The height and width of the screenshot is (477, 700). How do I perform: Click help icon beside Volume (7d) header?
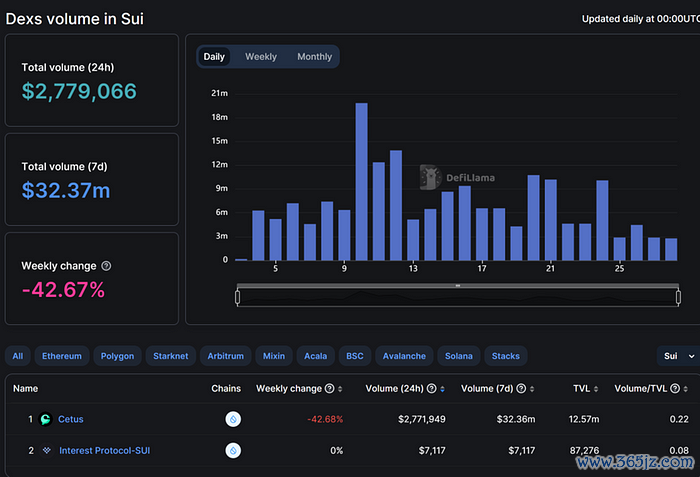[521, 389]
